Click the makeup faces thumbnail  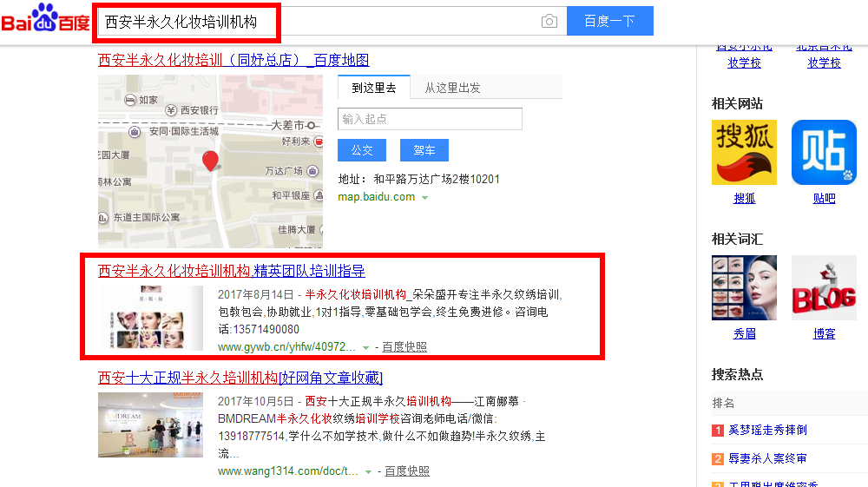coord(150,317)
